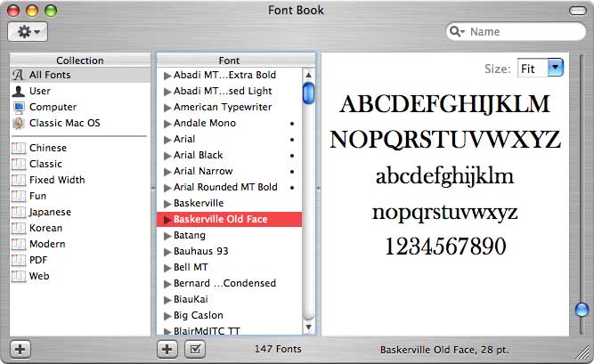Select the Fixed Width collection
Image resolution: width=594 pixels, height=364 pixels.
(57, 180)
